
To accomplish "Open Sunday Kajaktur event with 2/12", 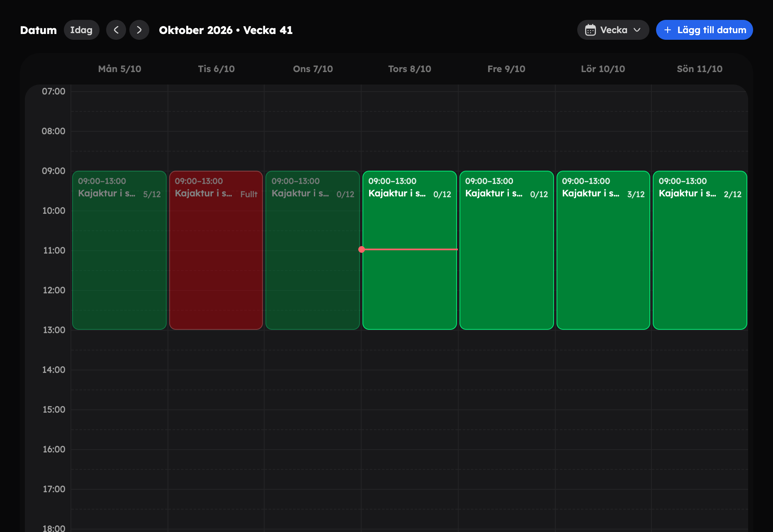I will 700,250.
